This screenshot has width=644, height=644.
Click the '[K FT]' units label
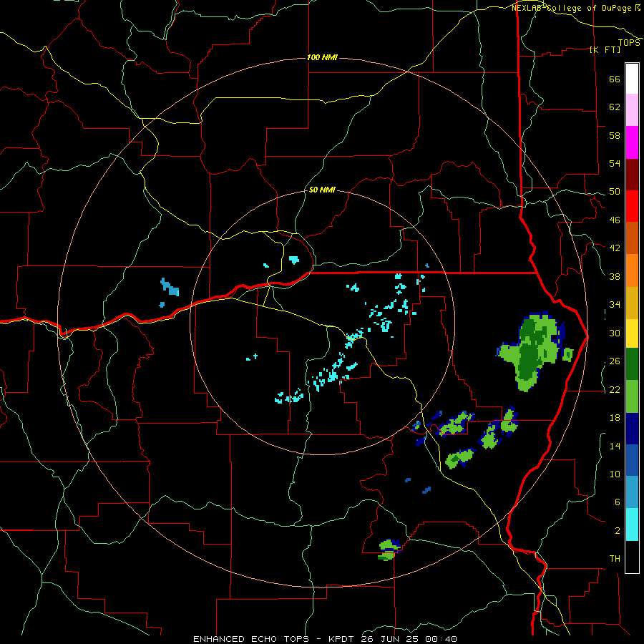coord(605,49)
